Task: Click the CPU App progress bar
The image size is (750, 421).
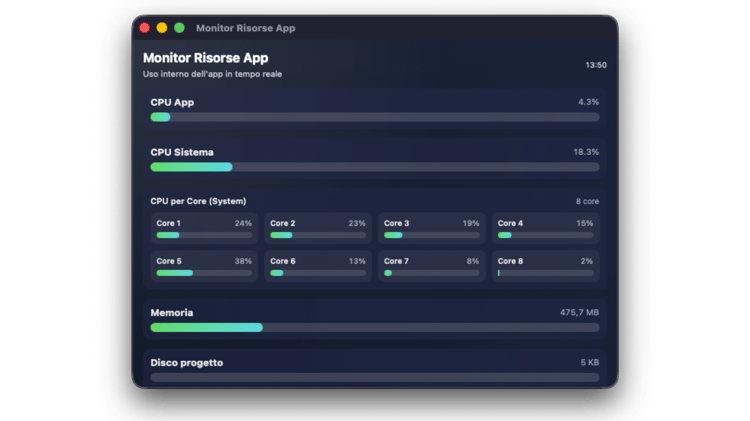Action: [375, 117]
